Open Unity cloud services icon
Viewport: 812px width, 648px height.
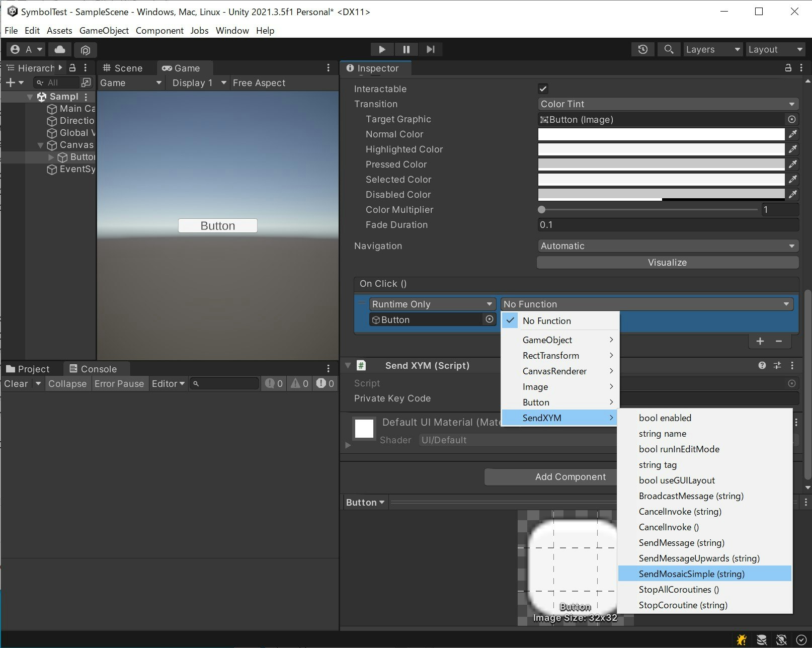click(x=60, y=49)
